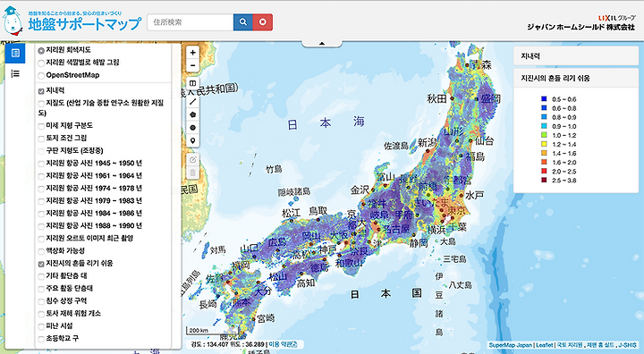The width and height of the screenshot is (644, 354).
Task: Enable aerial photo 1984 ~ 1986 checkbox
Action: tap(41, 214)
